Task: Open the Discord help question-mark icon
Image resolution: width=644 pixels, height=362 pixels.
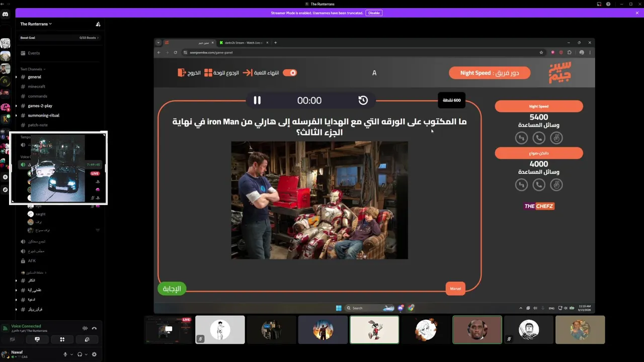Action: 608,4
